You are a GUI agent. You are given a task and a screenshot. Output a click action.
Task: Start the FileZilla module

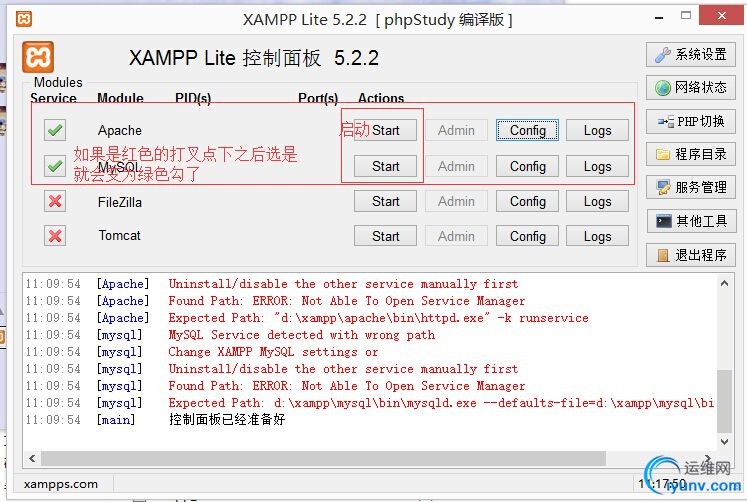click(385, 201)
